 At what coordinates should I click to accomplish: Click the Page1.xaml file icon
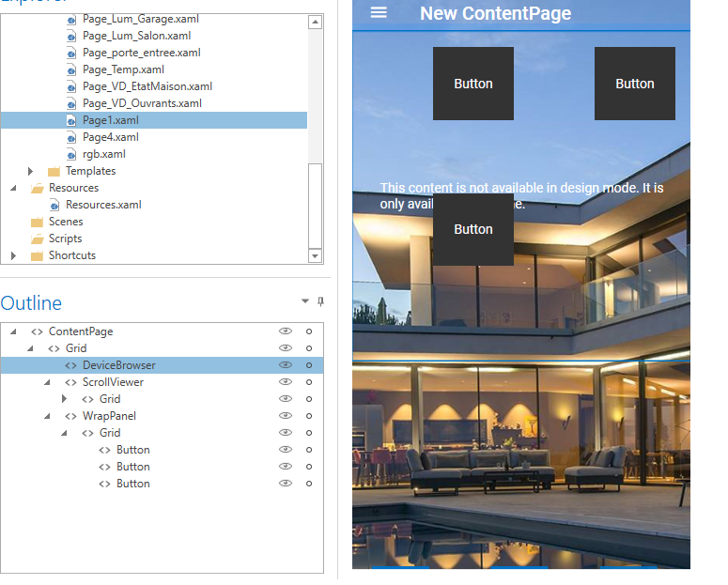pyautogui.click(x=71, y=121)
